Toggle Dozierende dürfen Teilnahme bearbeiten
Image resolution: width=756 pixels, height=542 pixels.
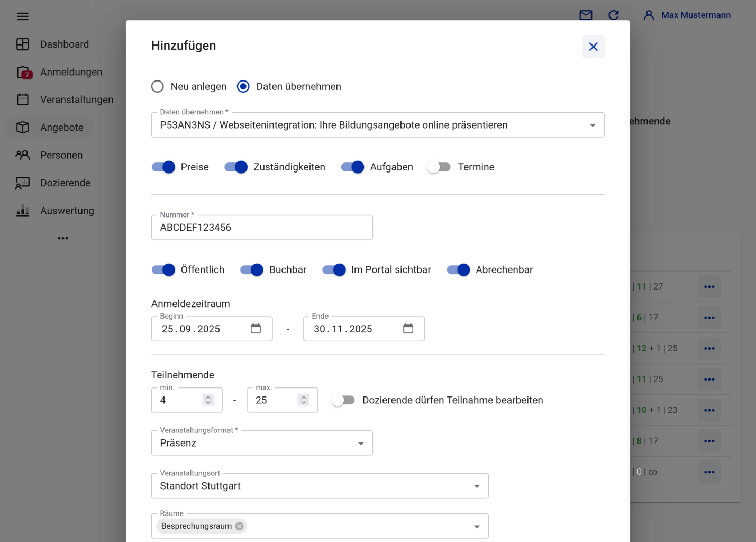click(x=343, y=400)
